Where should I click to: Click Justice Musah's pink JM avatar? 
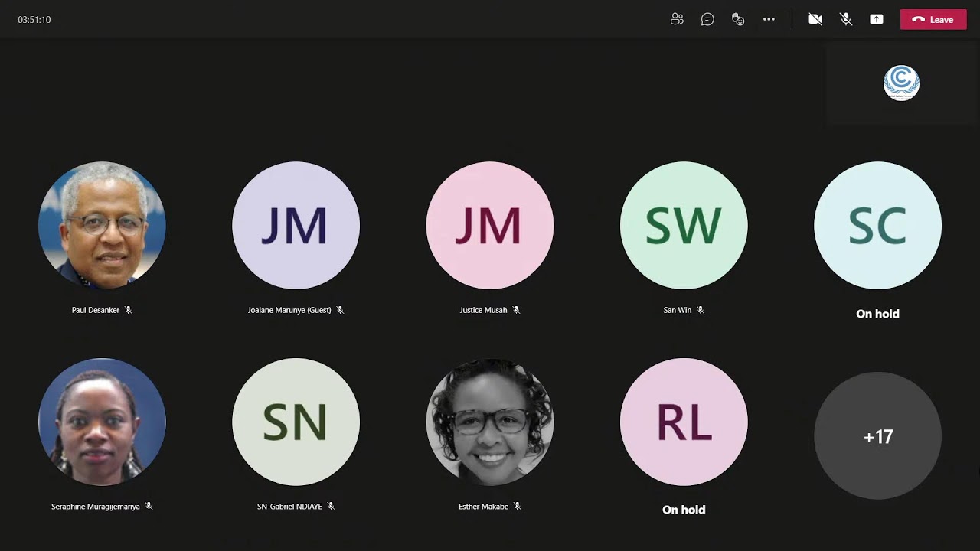click(490, 225)
